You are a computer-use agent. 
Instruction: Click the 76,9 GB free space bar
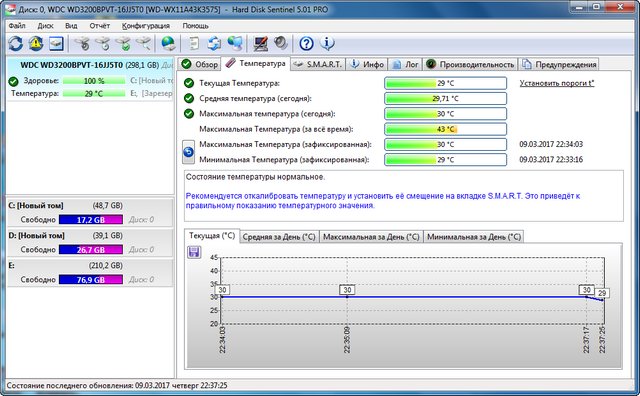[91, 280]
